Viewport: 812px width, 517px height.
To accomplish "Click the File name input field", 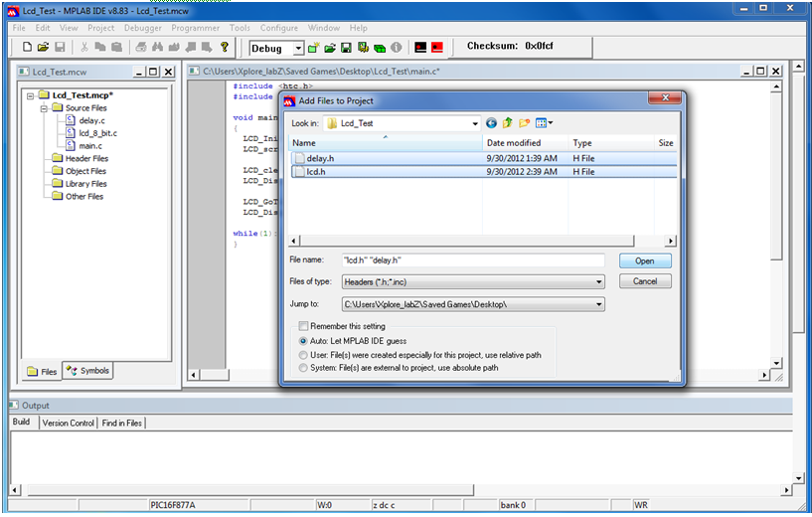I will point(473,260).
